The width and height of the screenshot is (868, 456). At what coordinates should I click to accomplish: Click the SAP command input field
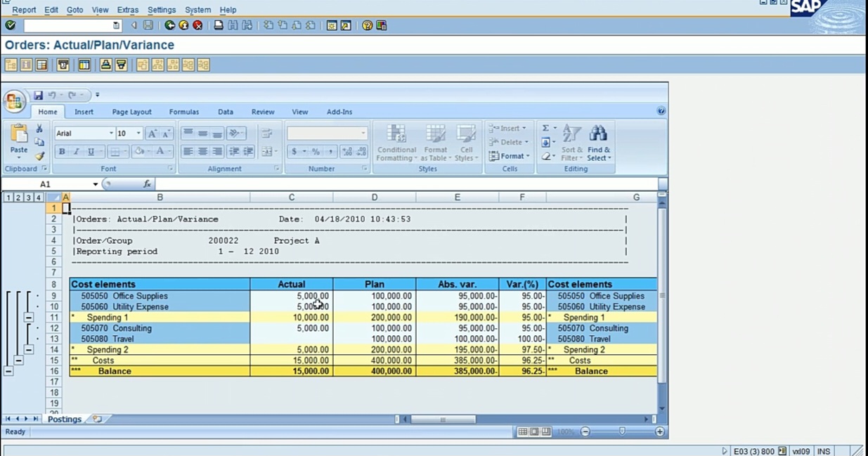[72, 25]
